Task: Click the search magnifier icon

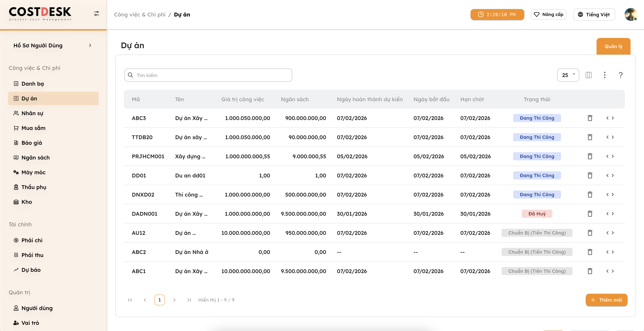Action: 130,75
